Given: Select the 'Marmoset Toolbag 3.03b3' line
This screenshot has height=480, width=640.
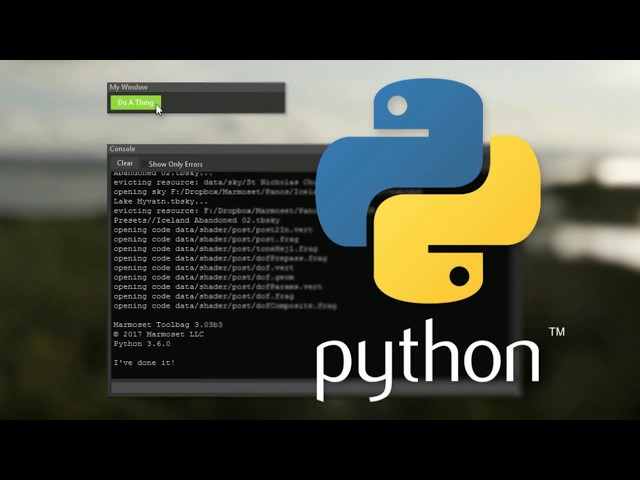Looking at the screenshot, I should (x=168, y=325).
